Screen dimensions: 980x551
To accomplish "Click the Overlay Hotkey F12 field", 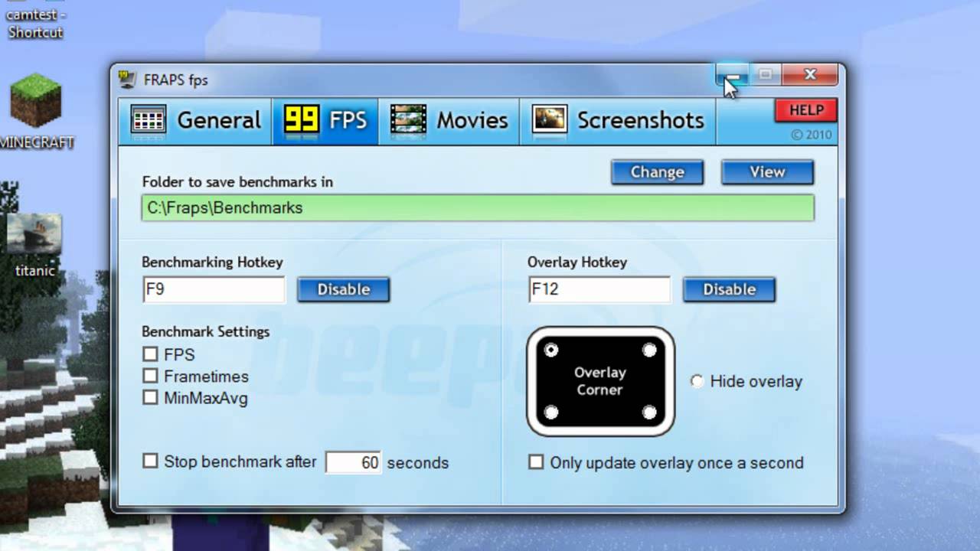I will pos(599,290).
